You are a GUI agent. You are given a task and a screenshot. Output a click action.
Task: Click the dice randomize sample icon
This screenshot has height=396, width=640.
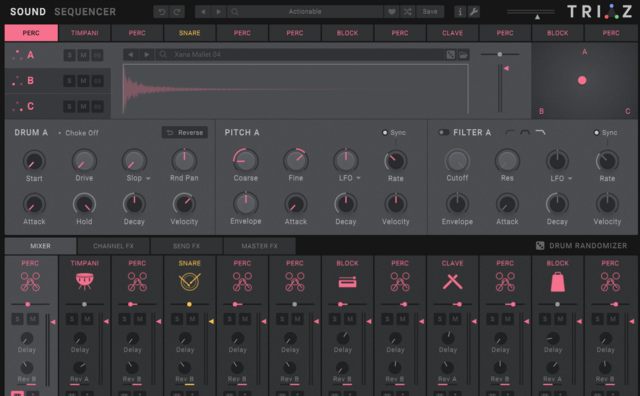(x=450, y=55)
